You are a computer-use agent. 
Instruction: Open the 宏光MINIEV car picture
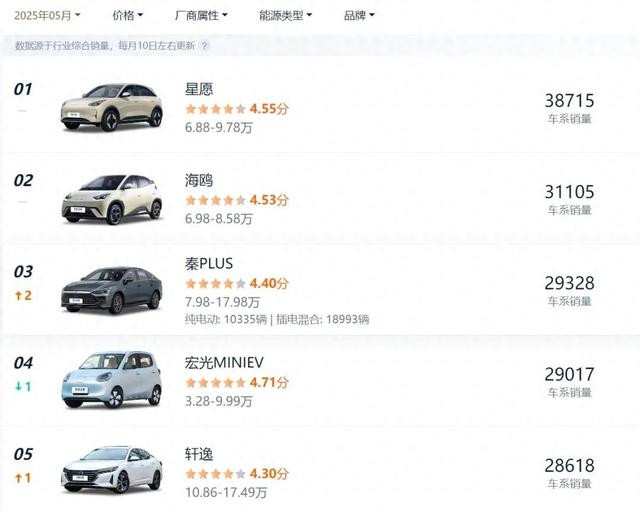point(111,380)
